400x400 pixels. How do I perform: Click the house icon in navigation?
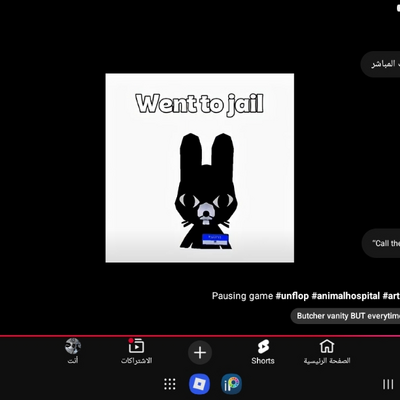(327, 346)
